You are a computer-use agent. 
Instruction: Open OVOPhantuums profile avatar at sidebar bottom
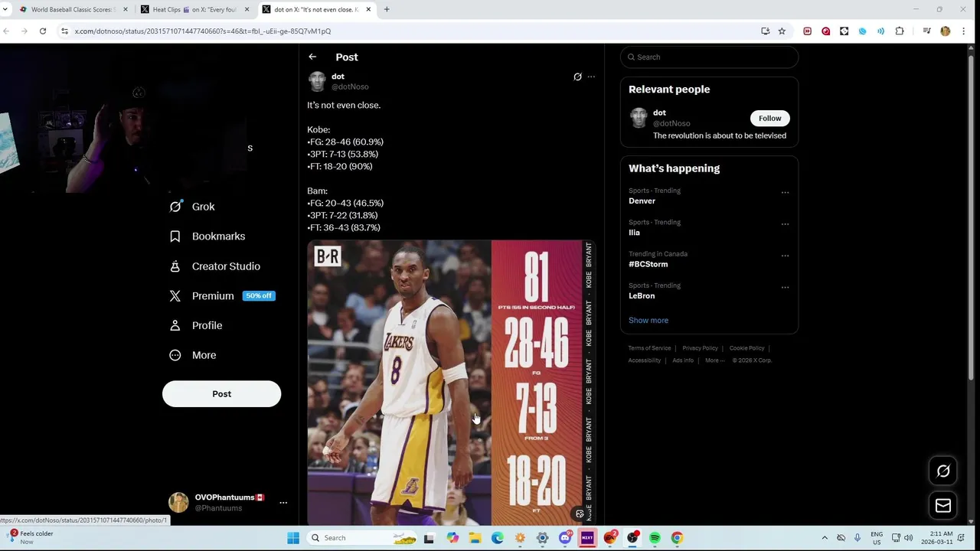178,502
